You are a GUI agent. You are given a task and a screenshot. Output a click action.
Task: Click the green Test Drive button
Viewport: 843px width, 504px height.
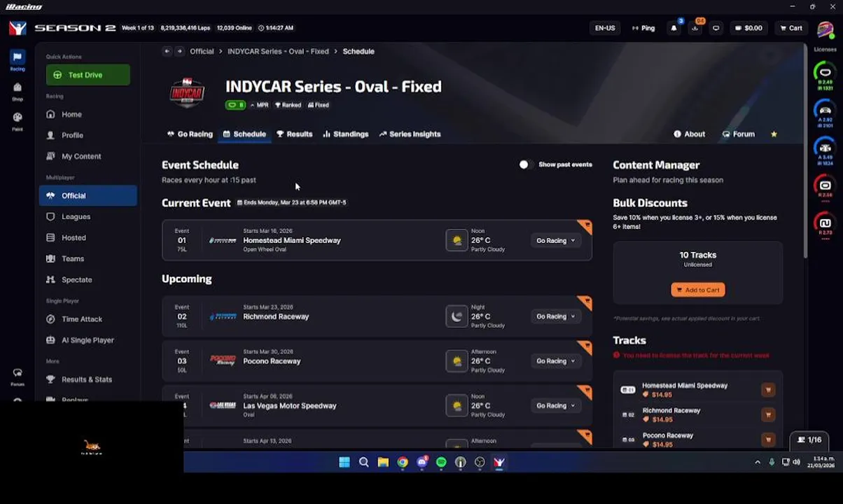(88, 75)
